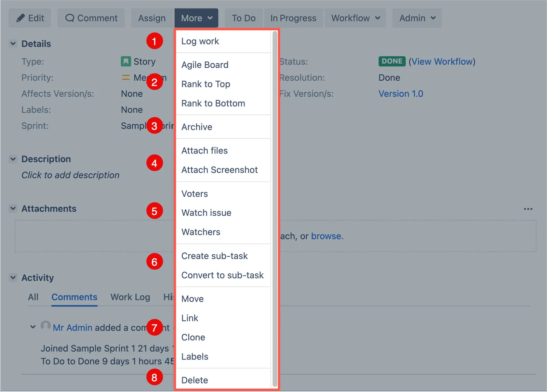This screenshot has height=392, width=547.
Task: Choose Attach Screenshot option
Action: pyautogui.click(x=224, y=170)
